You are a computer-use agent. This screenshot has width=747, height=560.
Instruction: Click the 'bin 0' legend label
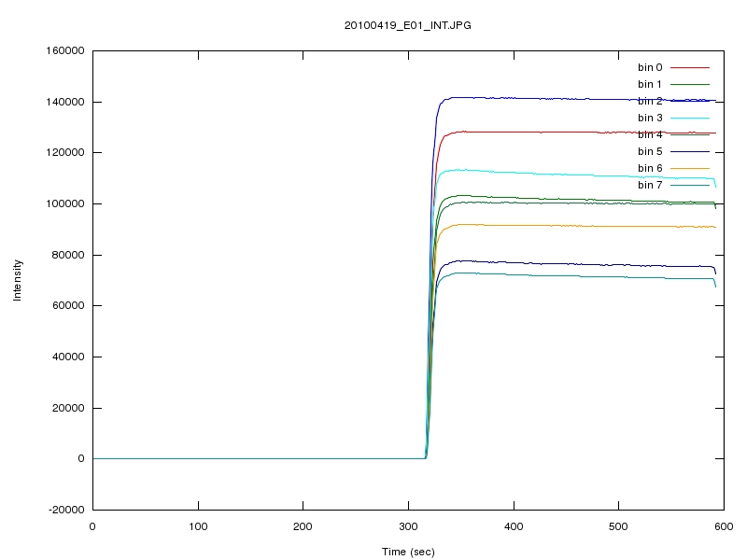click(x=650, y=67)
